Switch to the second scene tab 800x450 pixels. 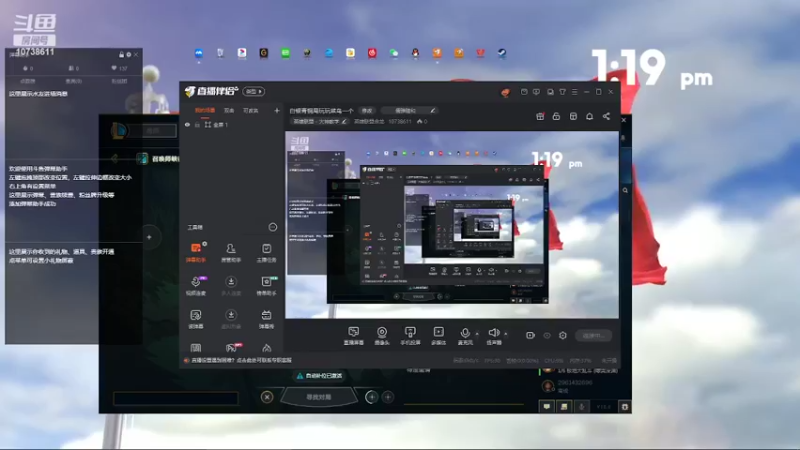point(229,110)
